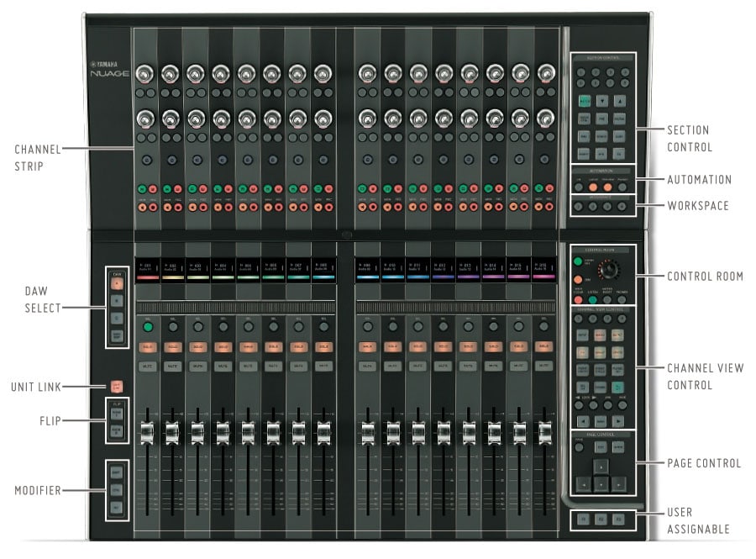This screenshot has height=559, width=756.
Task: Select DAW A in DAW Select
Action: point(117,285)
